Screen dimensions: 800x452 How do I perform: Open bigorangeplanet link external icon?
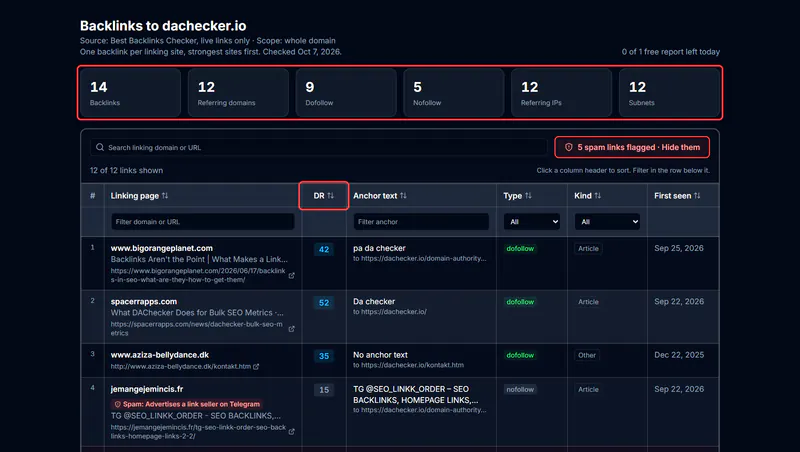point(291,275)
